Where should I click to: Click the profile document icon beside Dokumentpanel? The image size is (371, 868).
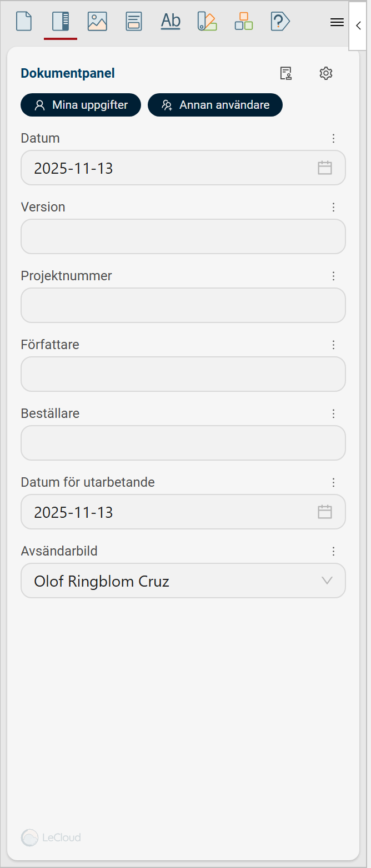(286, 73)
